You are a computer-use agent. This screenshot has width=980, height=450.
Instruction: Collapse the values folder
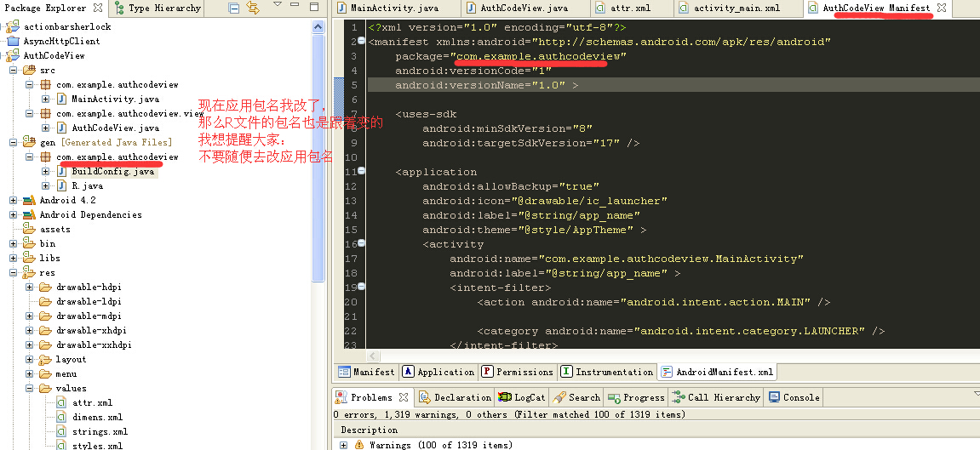tap(30, 388)
